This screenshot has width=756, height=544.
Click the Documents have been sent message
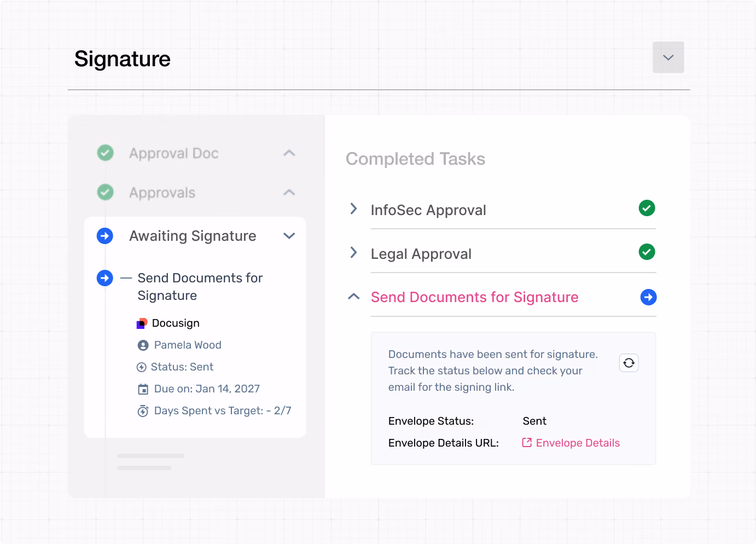coord(493,371)
